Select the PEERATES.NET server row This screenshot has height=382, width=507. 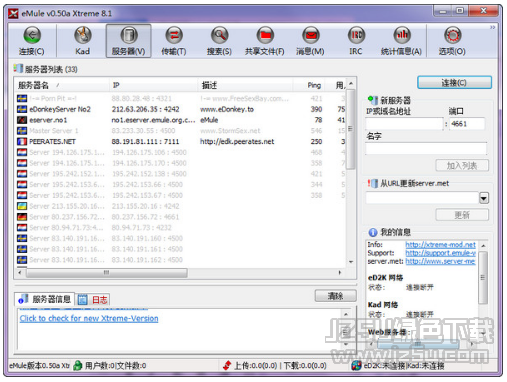click(x=181, y=141)
